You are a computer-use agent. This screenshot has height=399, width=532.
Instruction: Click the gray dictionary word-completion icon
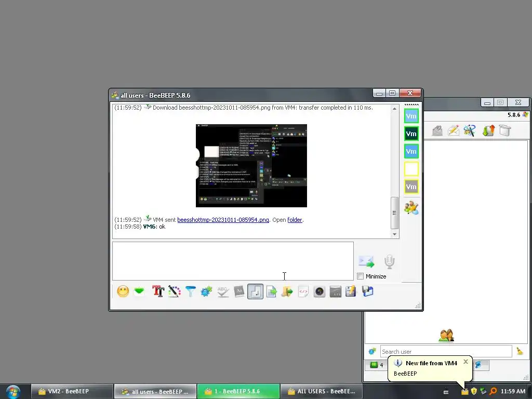239,291
